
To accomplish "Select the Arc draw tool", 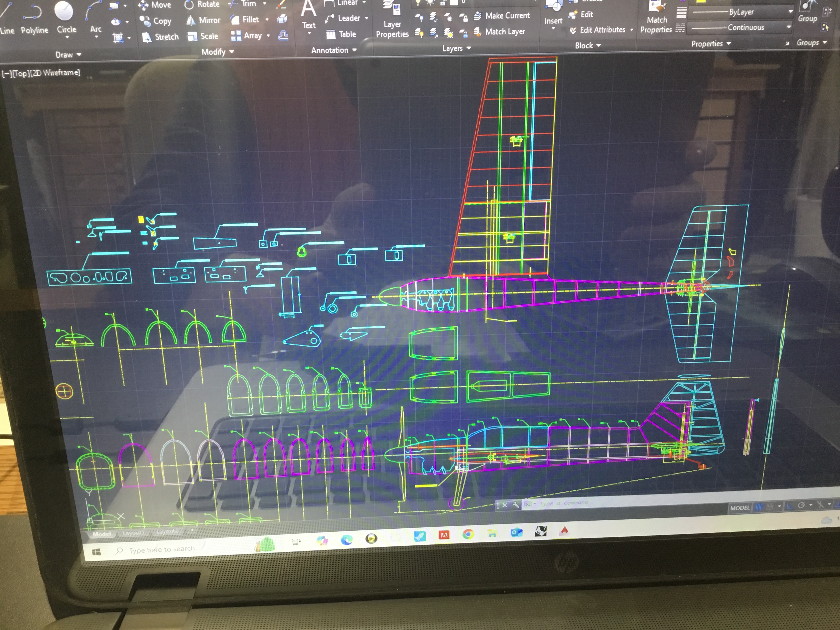I will point(95,17).
